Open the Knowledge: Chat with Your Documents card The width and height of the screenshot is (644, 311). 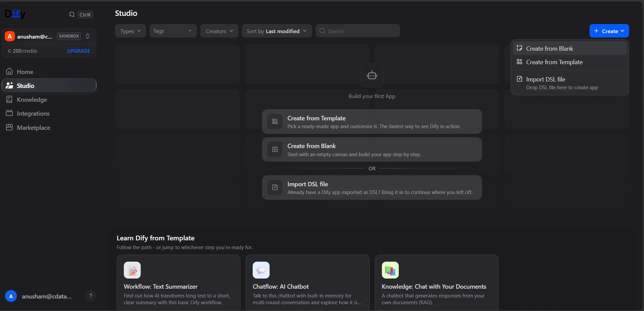(x=437, y=283)
